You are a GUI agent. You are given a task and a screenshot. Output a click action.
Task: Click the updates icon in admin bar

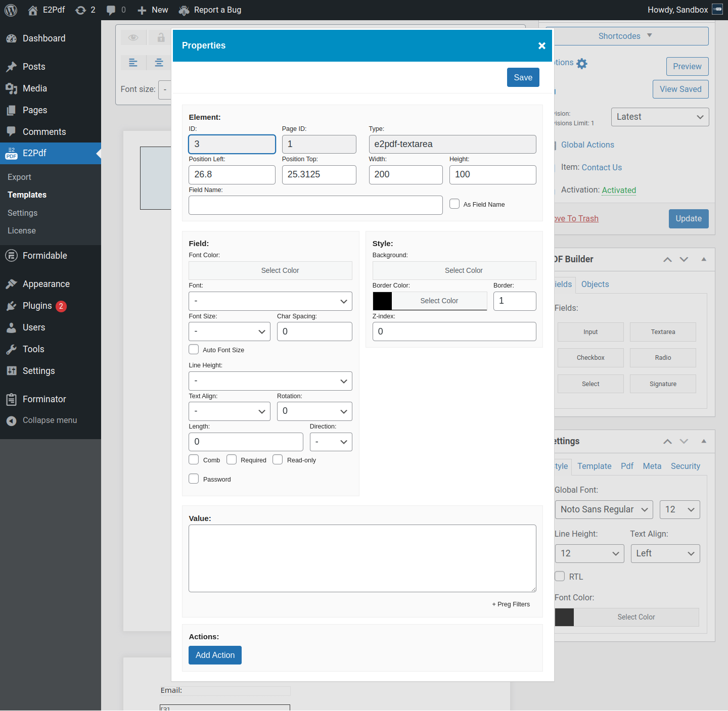tap(80, 10)
